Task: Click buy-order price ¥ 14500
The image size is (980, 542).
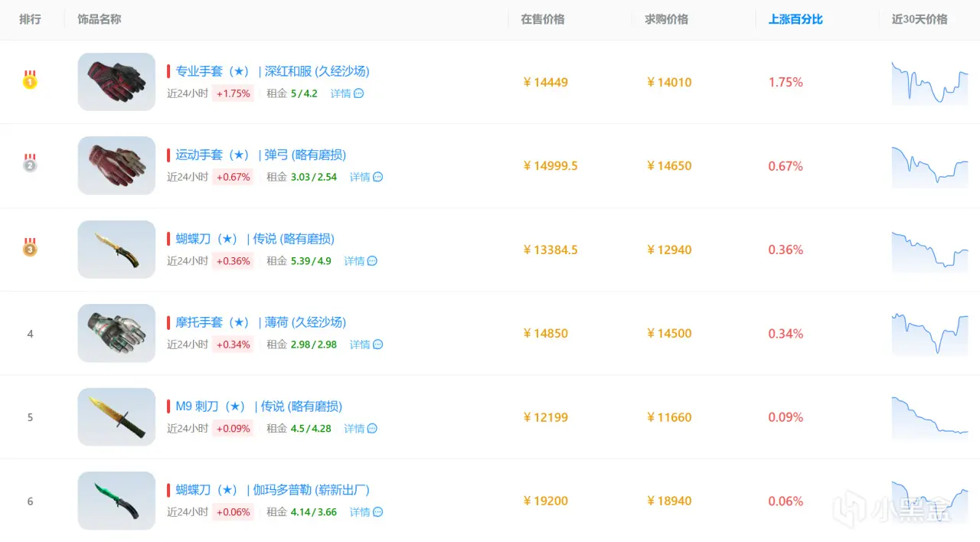Action: coord(669,334)
